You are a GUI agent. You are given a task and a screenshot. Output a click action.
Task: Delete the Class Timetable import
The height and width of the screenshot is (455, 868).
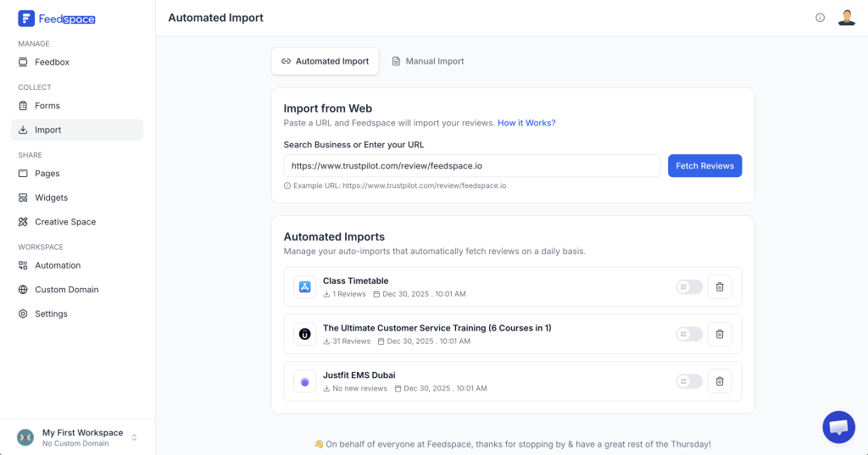point(720,287)
